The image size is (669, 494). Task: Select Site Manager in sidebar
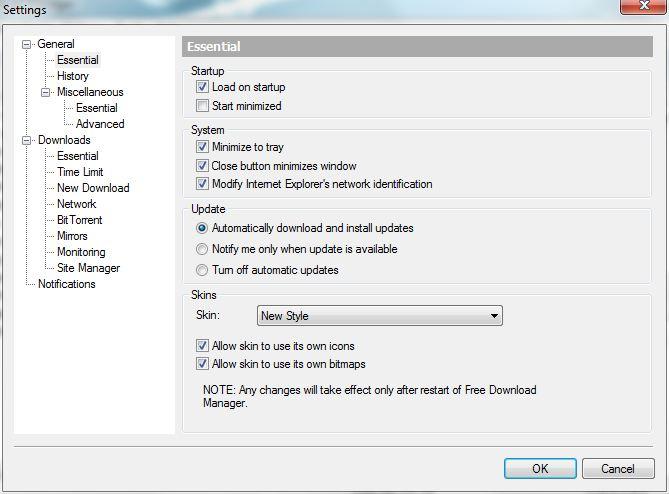point(88,268)
